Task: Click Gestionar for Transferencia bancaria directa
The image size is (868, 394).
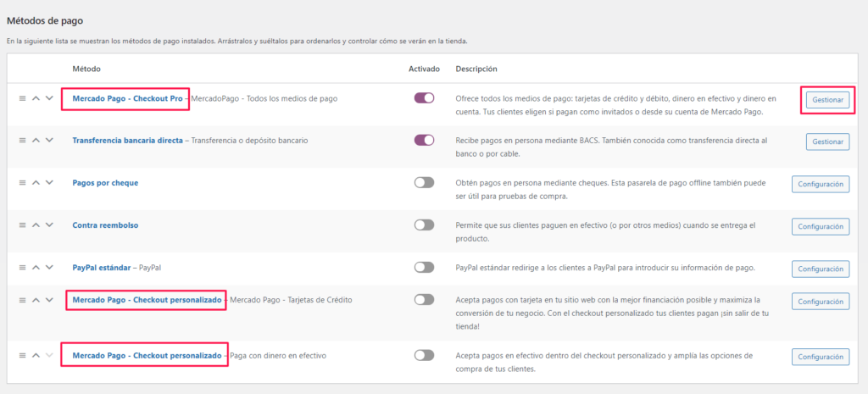Action: tap(827, 142)
